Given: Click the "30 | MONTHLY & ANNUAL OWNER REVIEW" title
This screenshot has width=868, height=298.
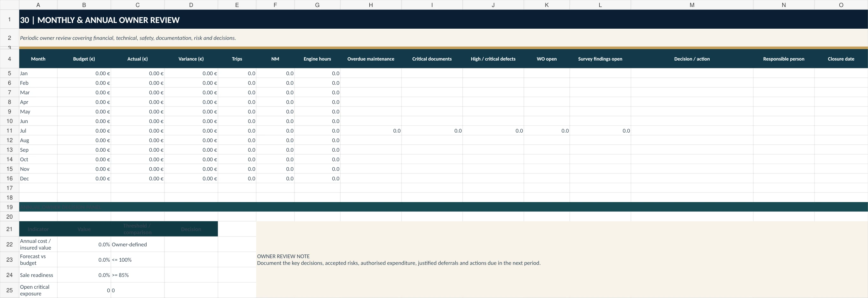Looking at the screenshot, I should click(x=100, y=20).
